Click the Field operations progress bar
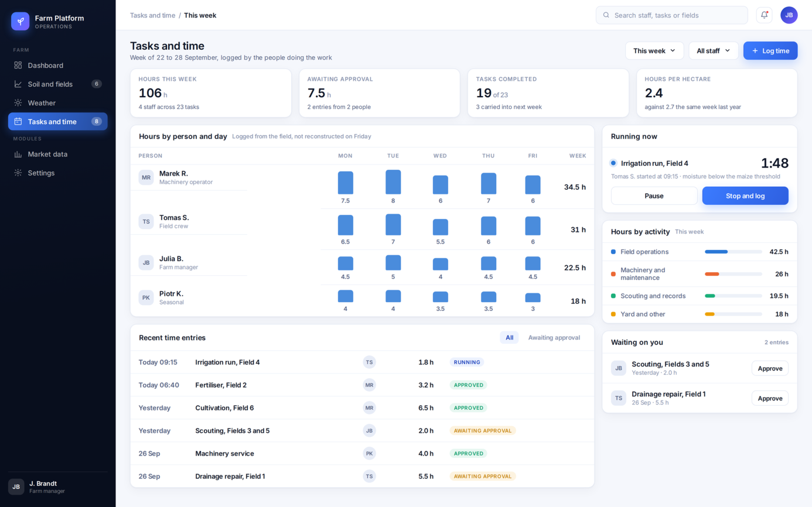This screenshot has width=812, height=507. [x=733, y=252]
